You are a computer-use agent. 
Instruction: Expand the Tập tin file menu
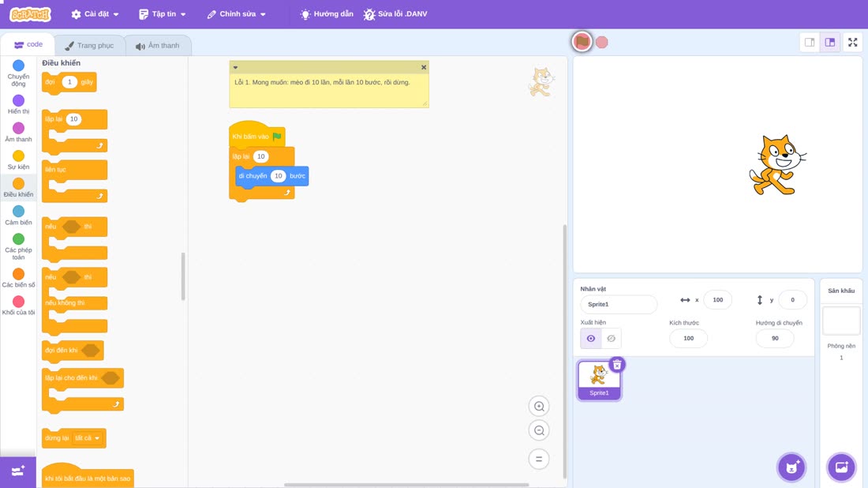[163, 14]
